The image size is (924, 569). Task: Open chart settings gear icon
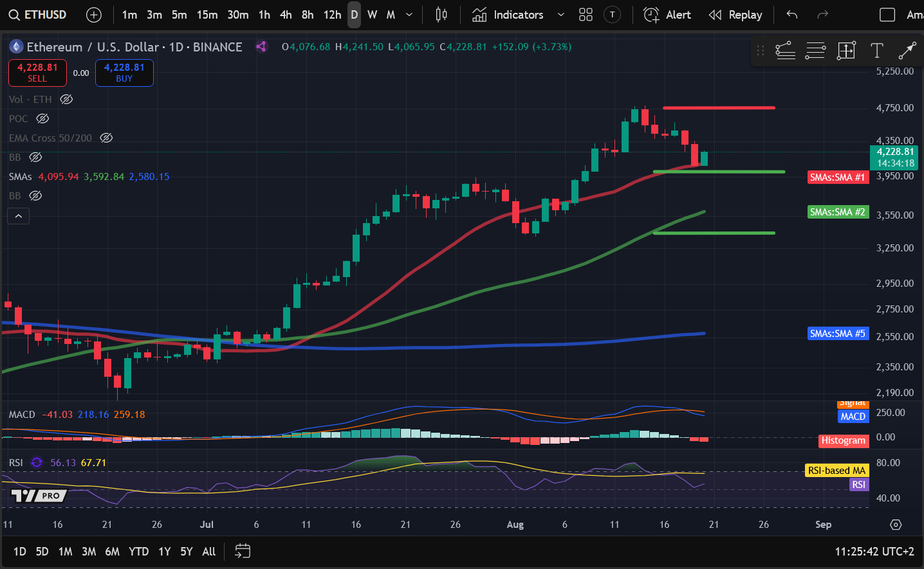coord(896,525)
